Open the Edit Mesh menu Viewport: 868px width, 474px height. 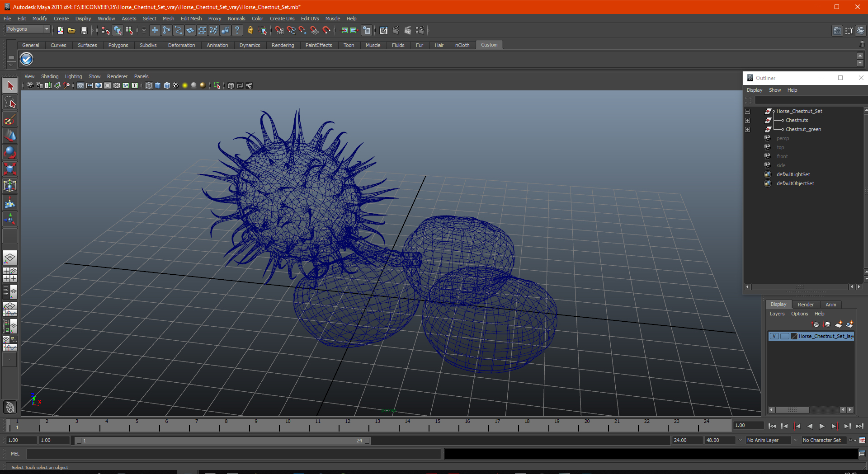coord(191,19)
